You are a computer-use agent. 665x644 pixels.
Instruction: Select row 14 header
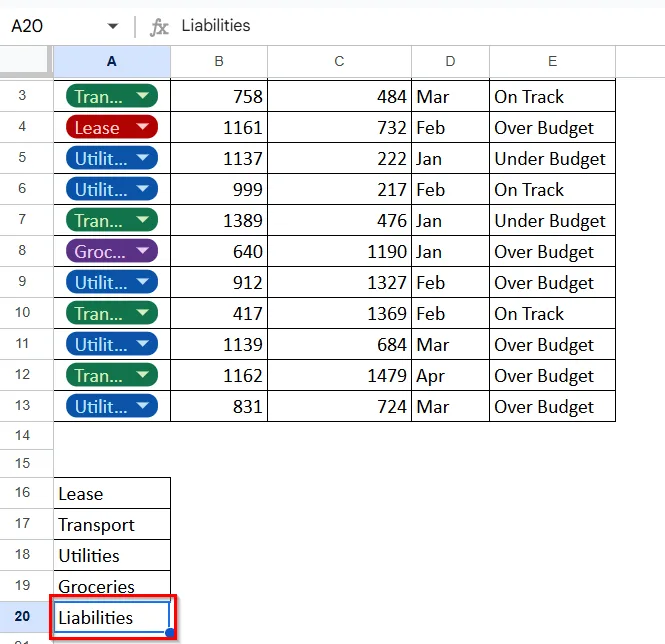tap(26, 435)
